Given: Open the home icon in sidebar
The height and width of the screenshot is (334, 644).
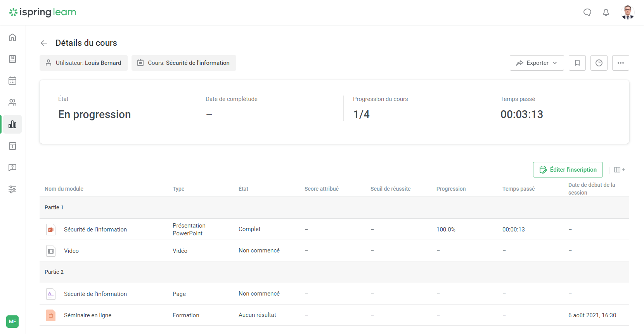Looking at the screenshot, I should [x=12, y=37].
